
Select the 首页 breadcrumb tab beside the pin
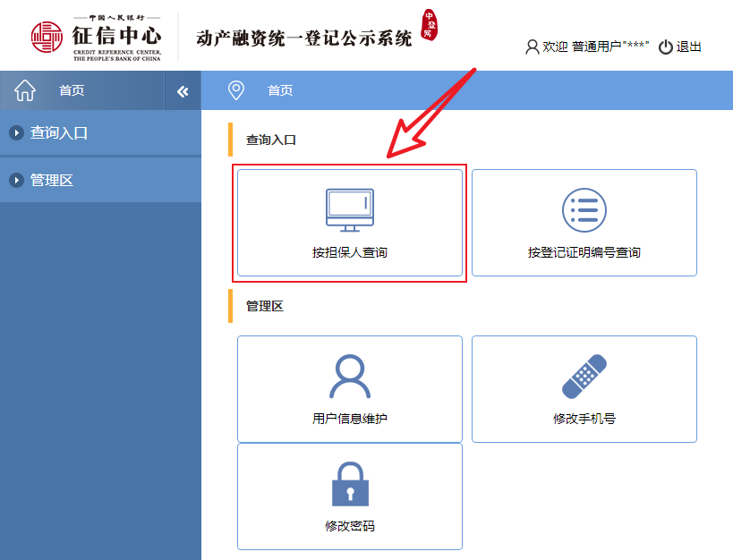[x=280, y=90]
